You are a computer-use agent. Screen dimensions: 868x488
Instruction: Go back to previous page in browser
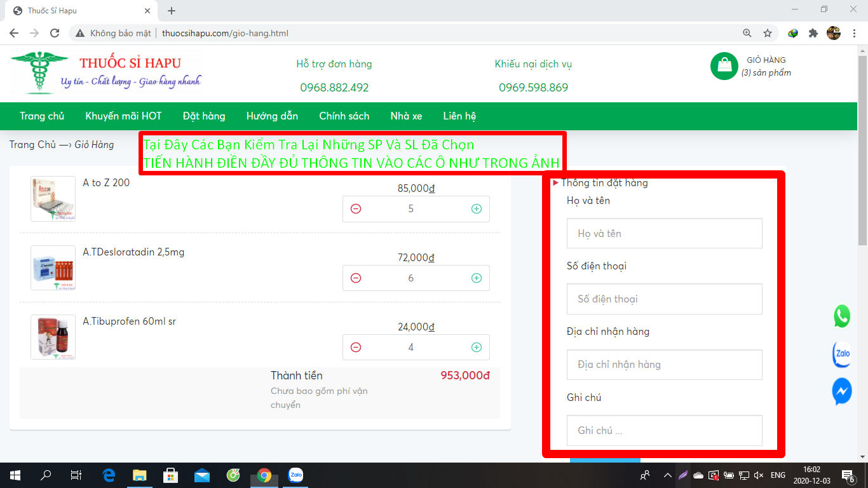click(x=14, y=33)
